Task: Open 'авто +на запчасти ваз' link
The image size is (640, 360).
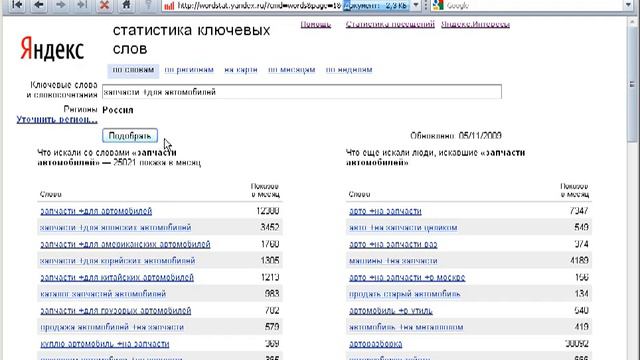Action: 393,244
